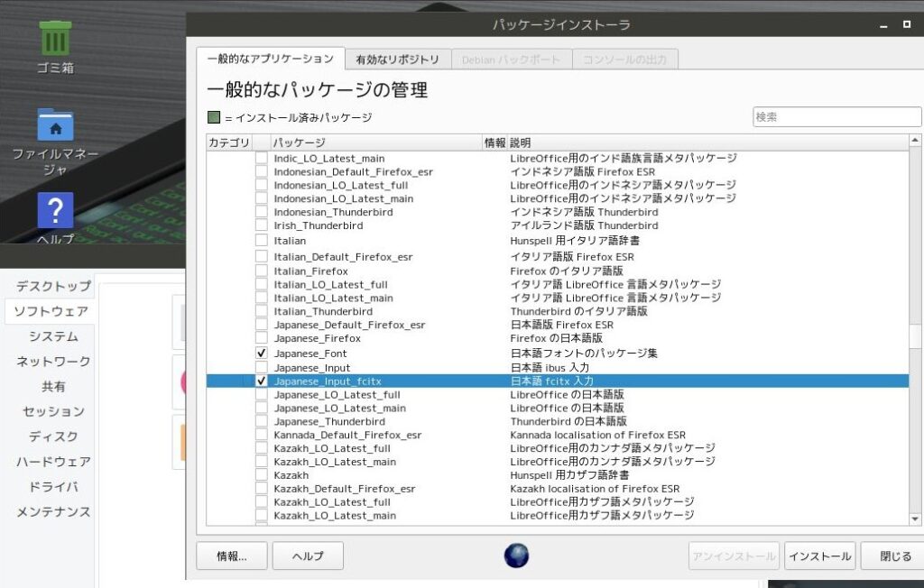Uncheck the Japanese_Font package
This screenshot has height=588, width=924.
point(260,354)
